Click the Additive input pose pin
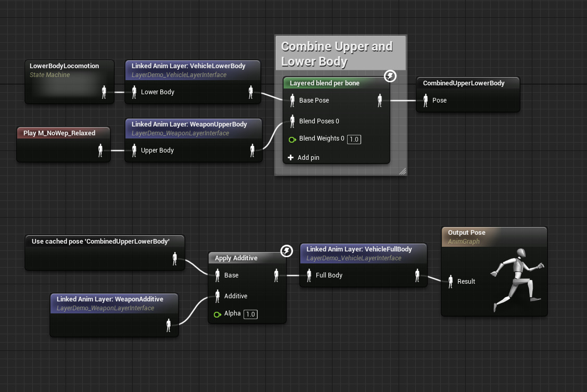The image size is (587, 392). tap(217, 296)
